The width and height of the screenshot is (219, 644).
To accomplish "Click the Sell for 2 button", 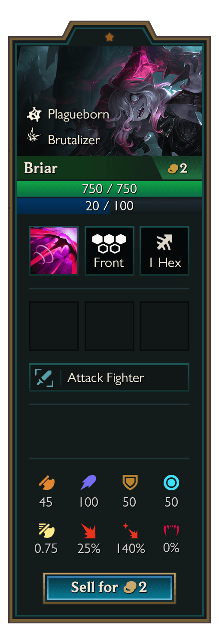I will [x=109, y=587].
